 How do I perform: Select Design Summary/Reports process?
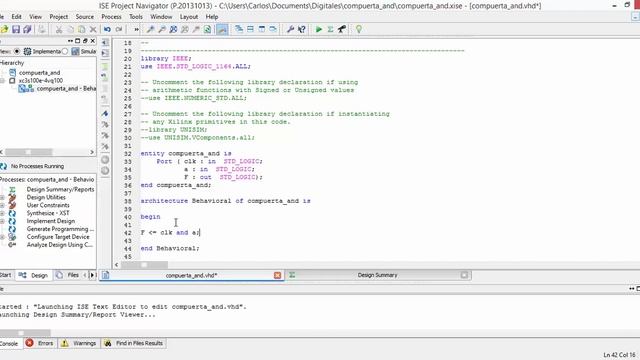coord(60,189)
